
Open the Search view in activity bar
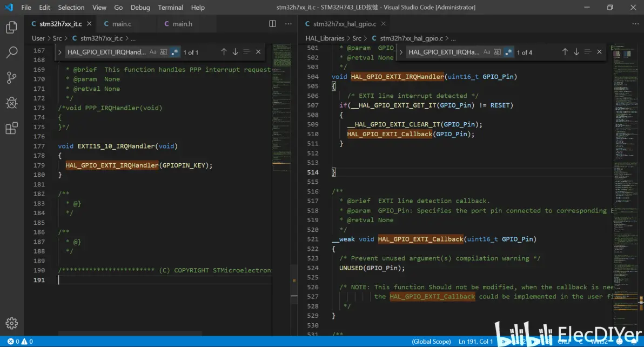coord(11,52)
